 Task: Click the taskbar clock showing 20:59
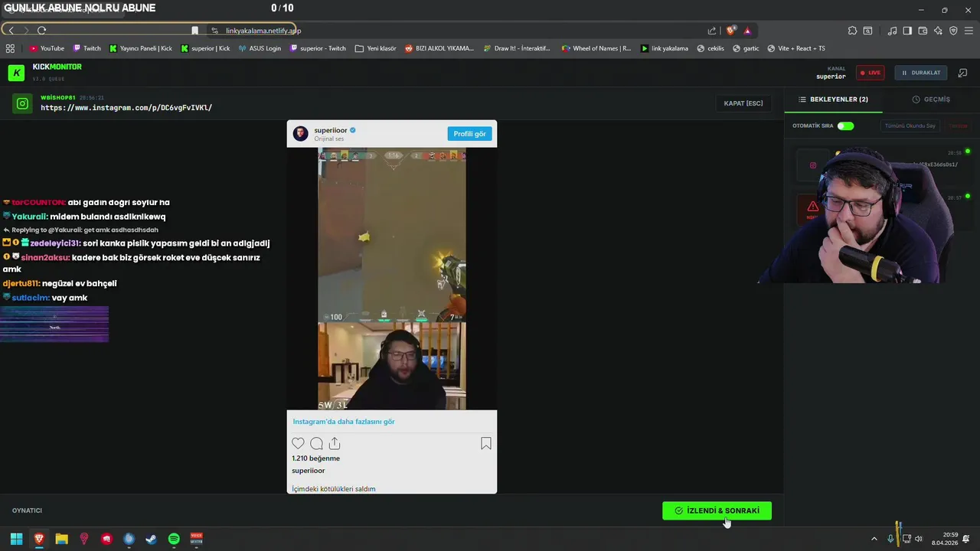[944, 539]
